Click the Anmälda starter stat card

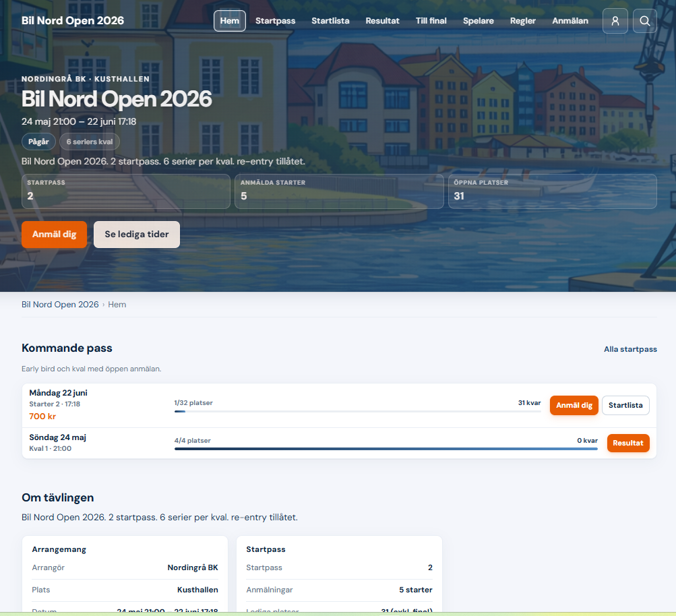click(x=339, y=191)
